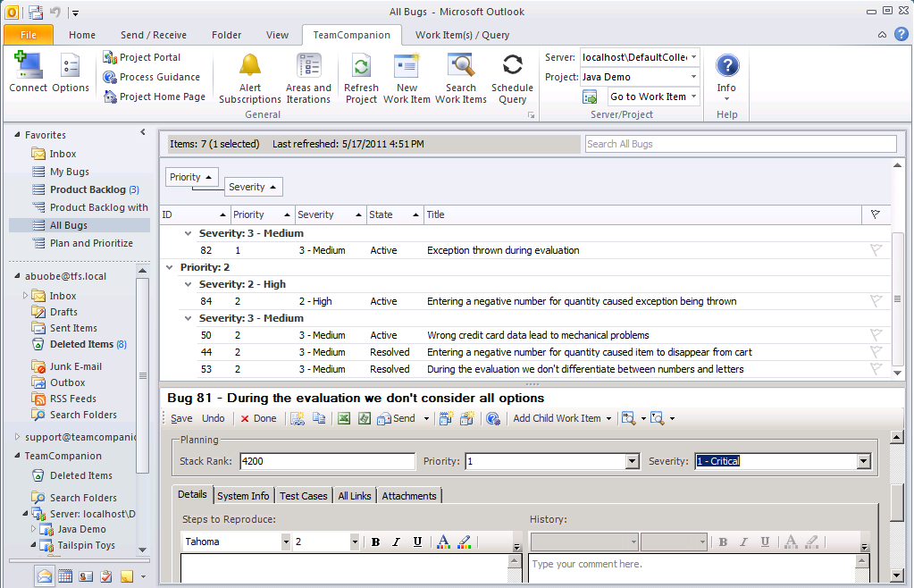
Task: Open the Add Child Work Item dropdown
Action: coord(608,418)
